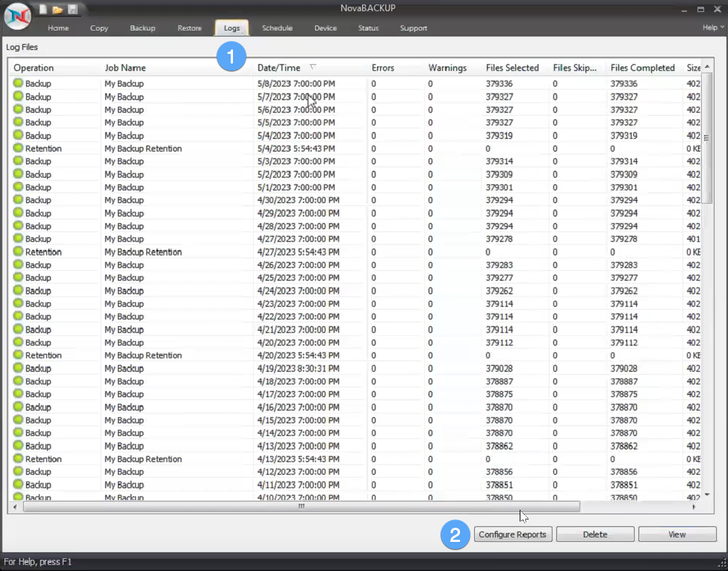This screenshot has height=571, width=728.
Task: Select the 4/18/2023 7:00:00 PM log entry
Action: [355, 381]
